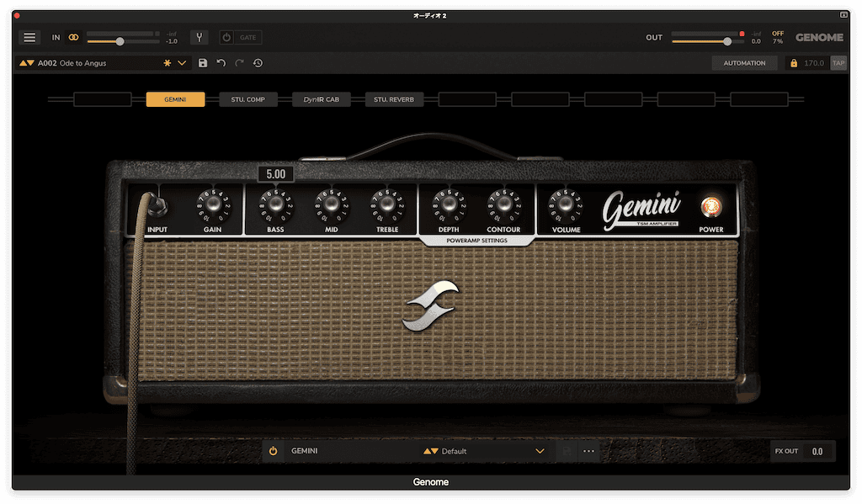The image size is (862, 504).
Task: Click the output level value 0.0
Action: [x=757, y=41]
